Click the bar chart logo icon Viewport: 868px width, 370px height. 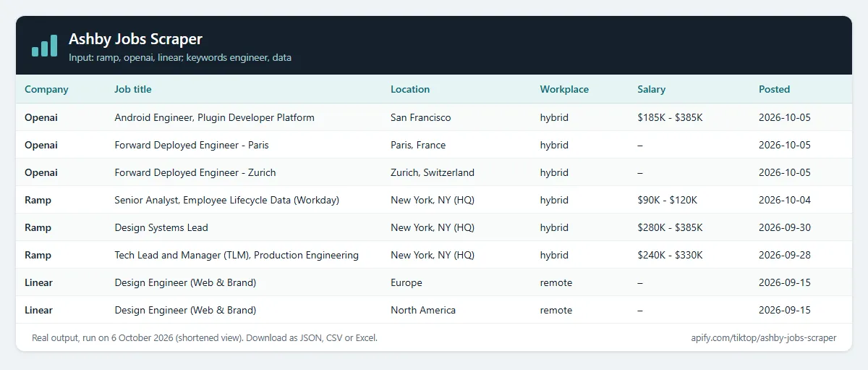tap(44, 45)
